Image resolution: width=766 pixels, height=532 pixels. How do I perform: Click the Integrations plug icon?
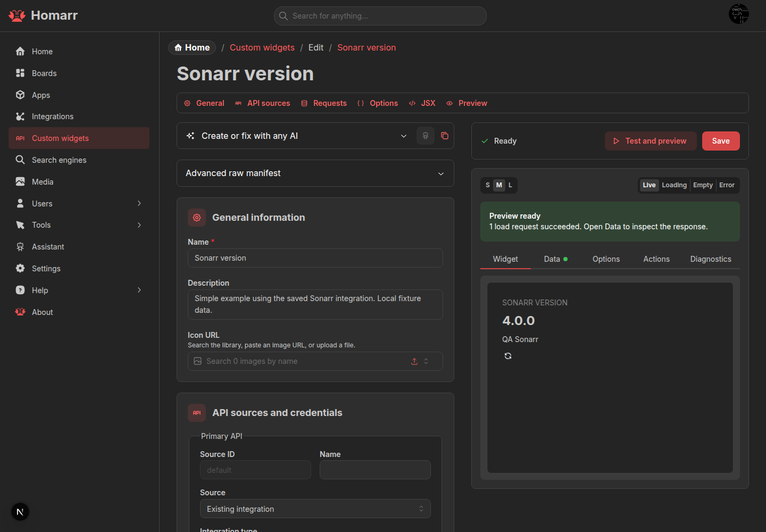click(x=20, y=117)
